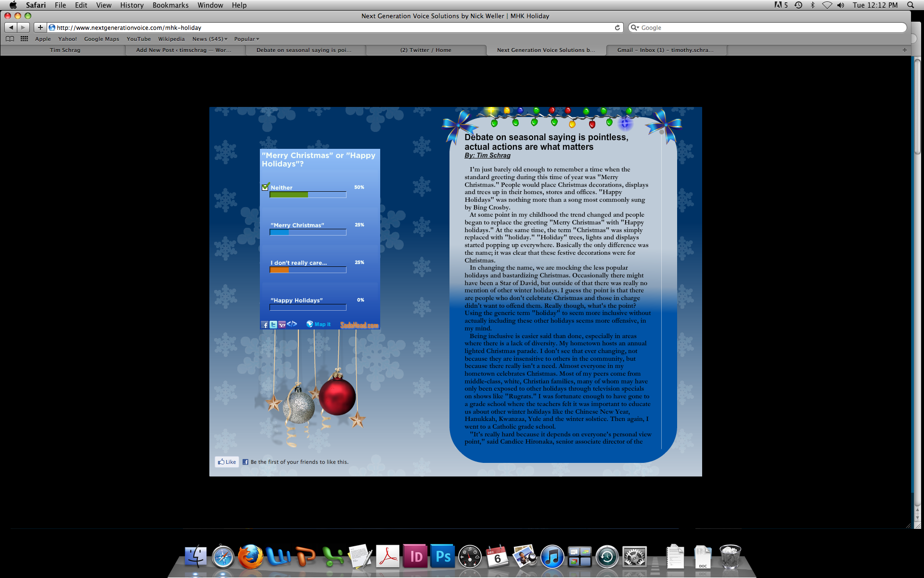Click the Facebook Like button

pos(227,462)
